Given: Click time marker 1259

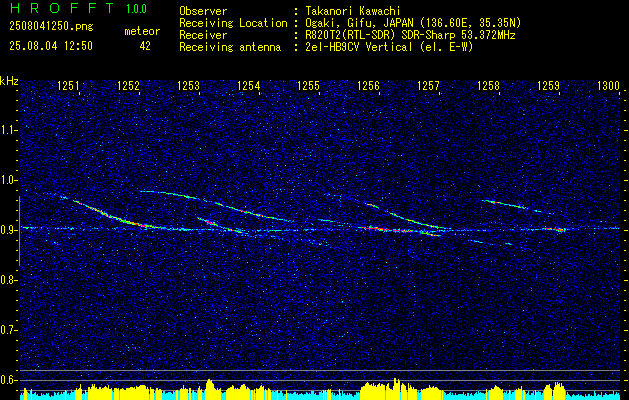Looking at the screenshot, I should coord(549,85).
